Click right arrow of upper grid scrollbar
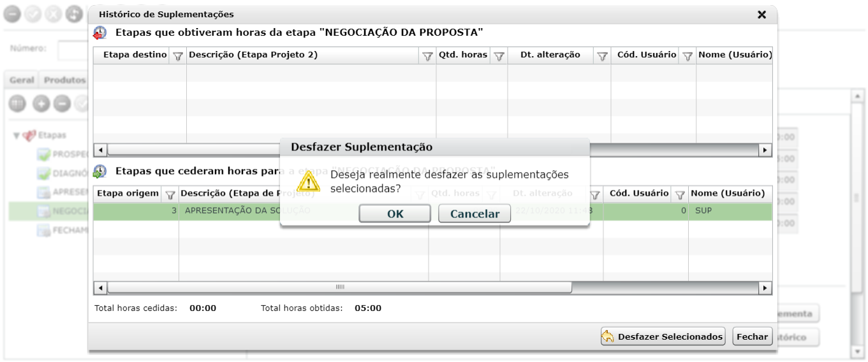868x362 pixels. pos(765,150)
